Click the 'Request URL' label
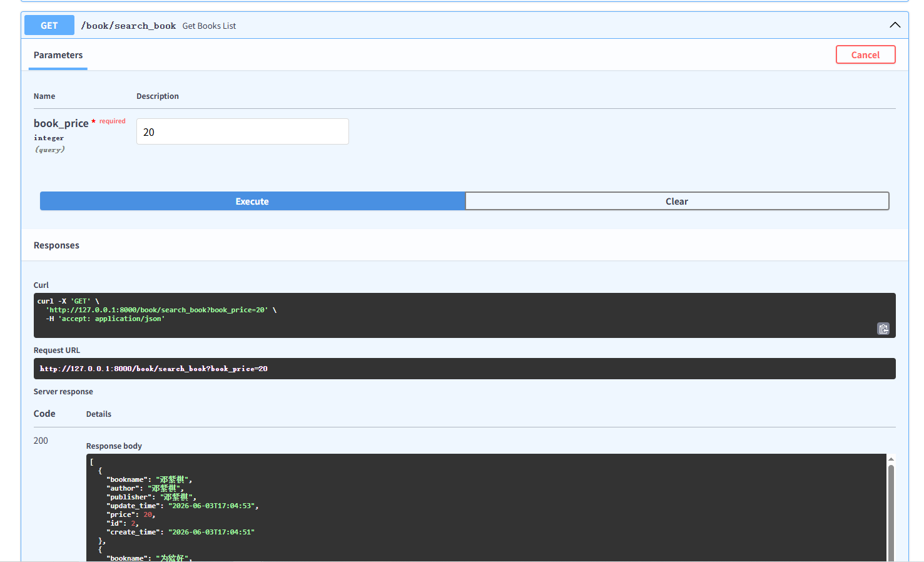Viewport: 924px width, 562px height. [x=57, y=350]
